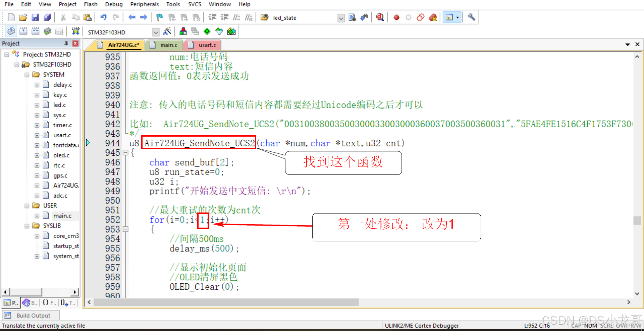Close the Project panel
The image size is (644, 331).
[75, 43]
